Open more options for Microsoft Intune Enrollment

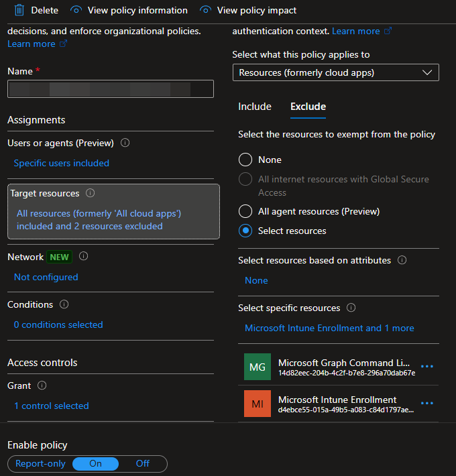427,403
